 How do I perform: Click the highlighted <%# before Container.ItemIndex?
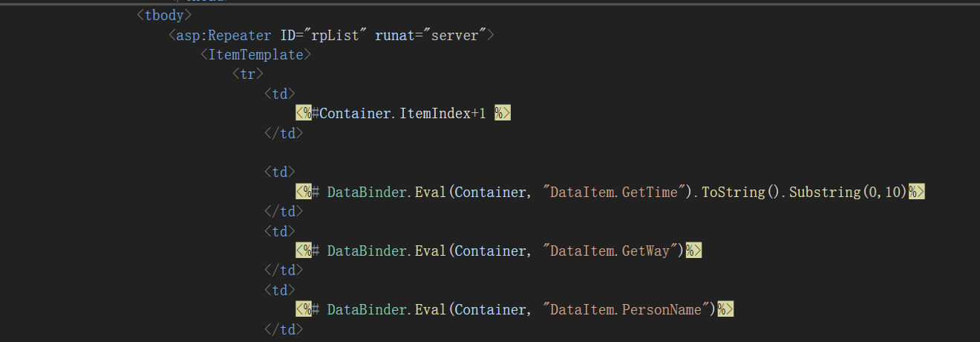point(307,113)
